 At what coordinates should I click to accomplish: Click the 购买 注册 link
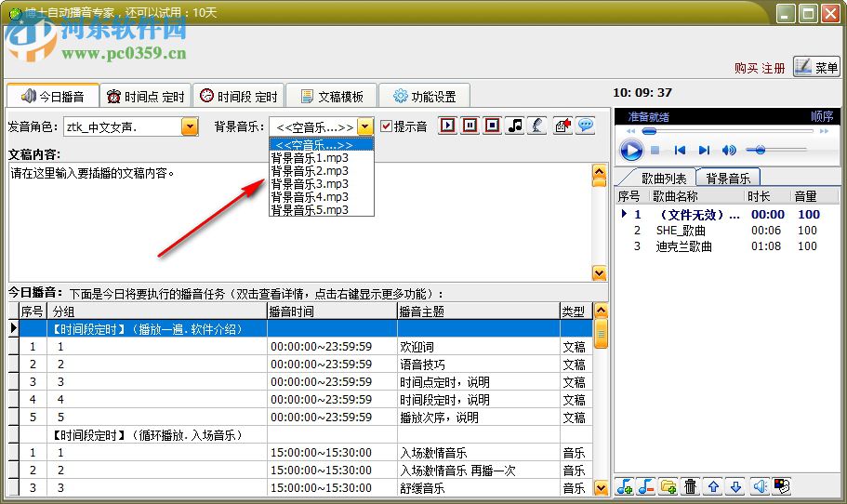tap(760, 68)
